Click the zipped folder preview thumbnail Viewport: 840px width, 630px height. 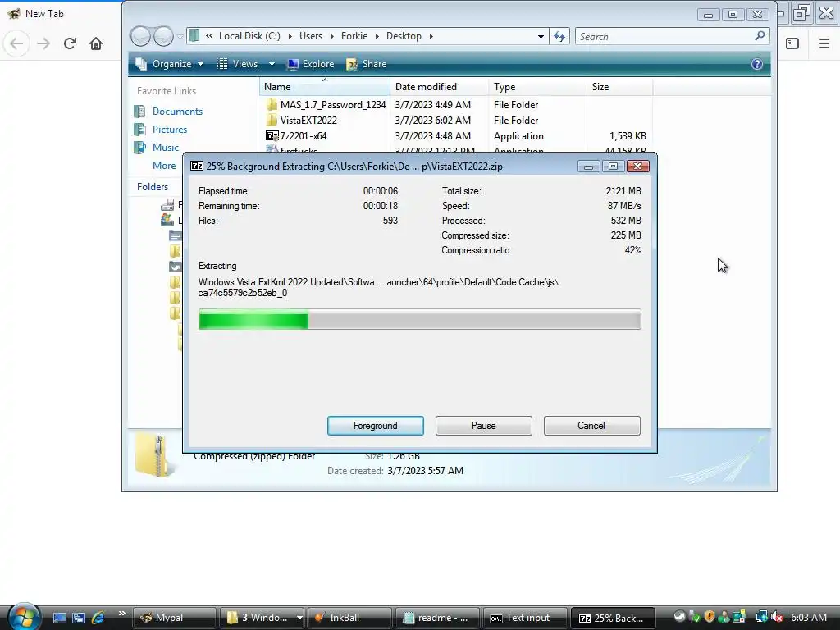[154, 455]
